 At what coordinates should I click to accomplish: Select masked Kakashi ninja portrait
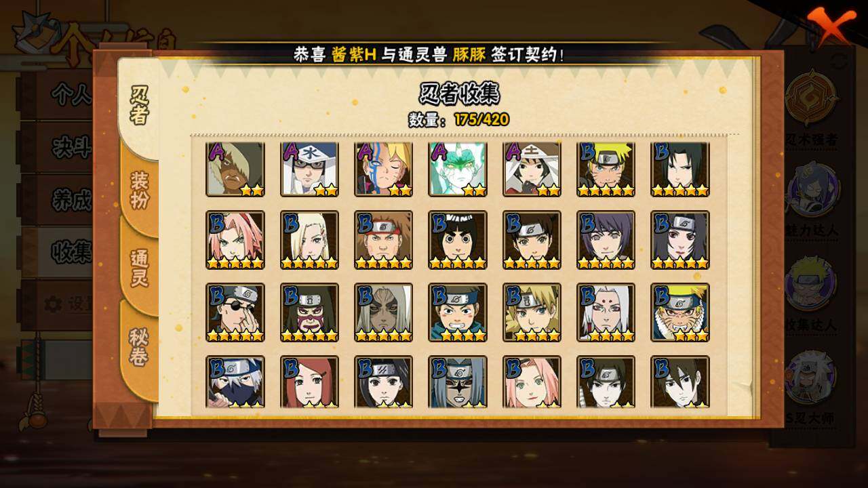click(x=235, y=382)
